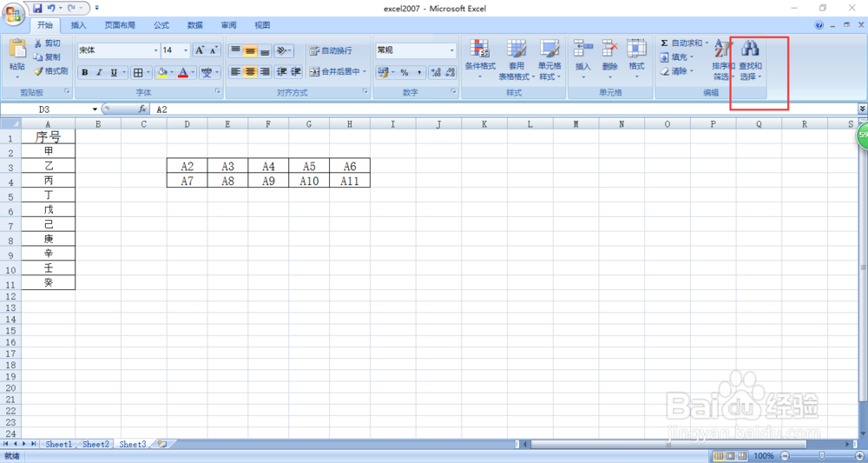This screenshot has width=868, height=463.
Task: Expand the formula bar
Action: [863, 109]
